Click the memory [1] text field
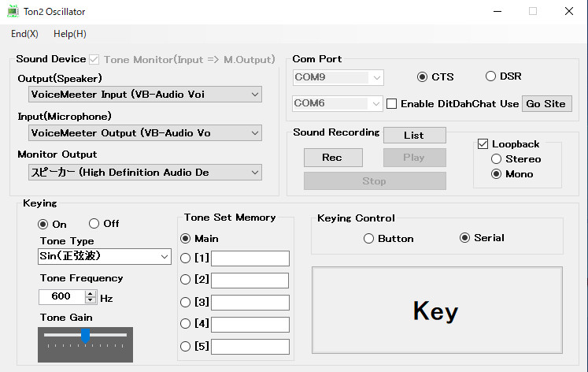 [x=250, y=259]
